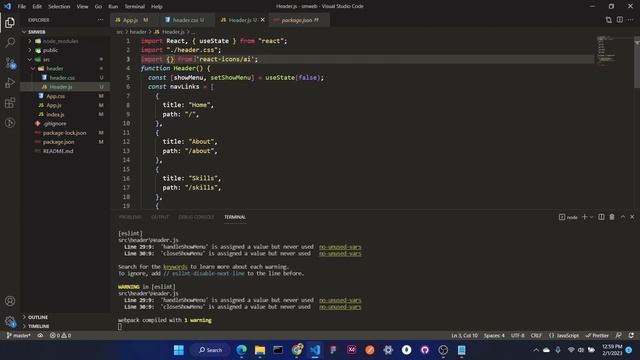
Task: Open the Windows Start button
Action: pos(179,350)
